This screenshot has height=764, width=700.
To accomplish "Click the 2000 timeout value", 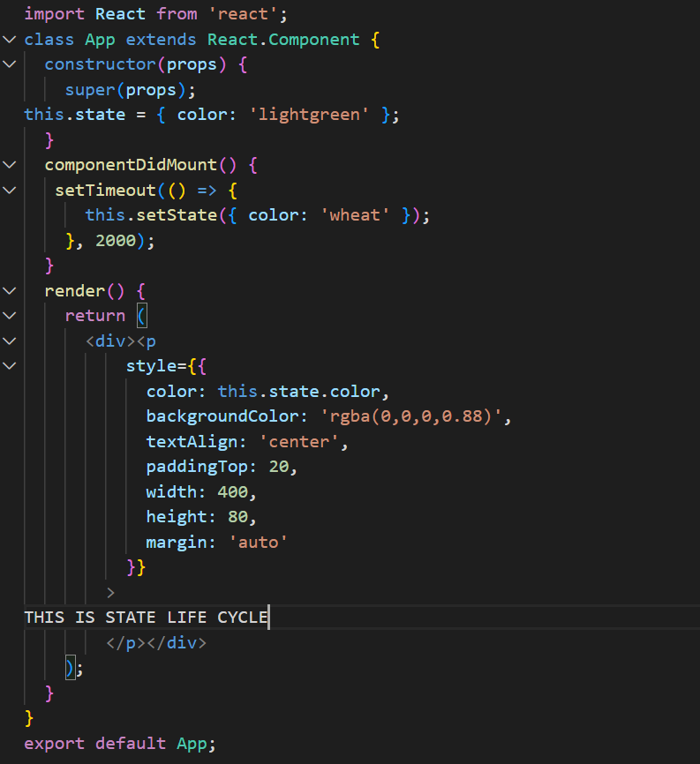I will 116,241.
